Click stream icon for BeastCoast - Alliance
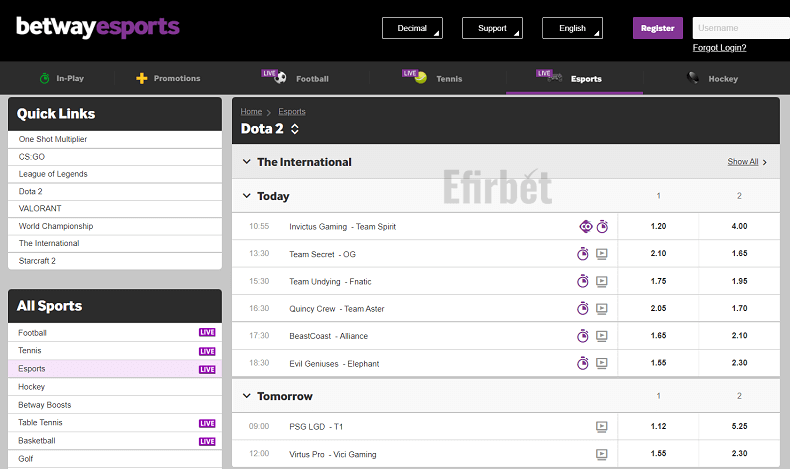 point(602,336)
